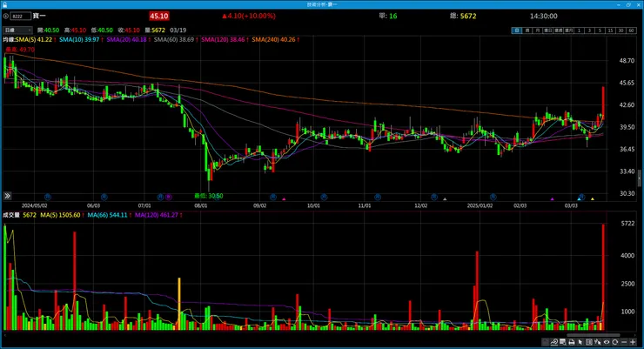Click the circular marker under 2024/05/02 date

48,197
